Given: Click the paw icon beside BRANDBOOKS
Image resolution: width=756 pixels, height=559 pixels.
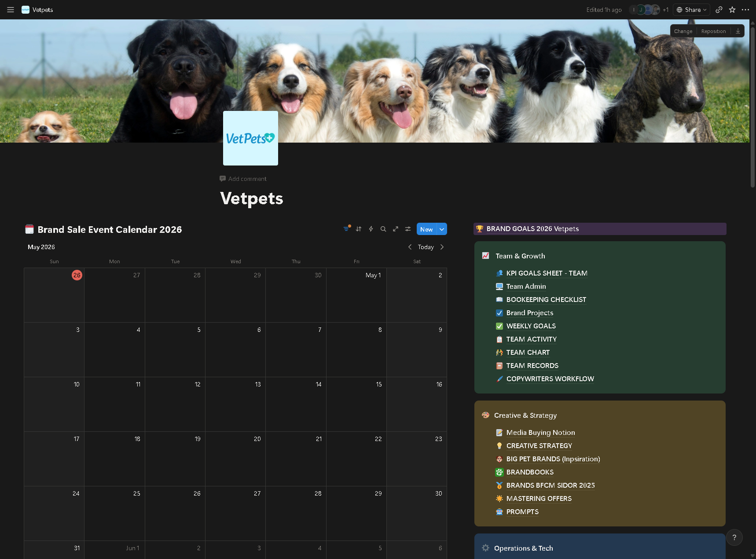Looking at the screenshot, I should click(499, 472).
